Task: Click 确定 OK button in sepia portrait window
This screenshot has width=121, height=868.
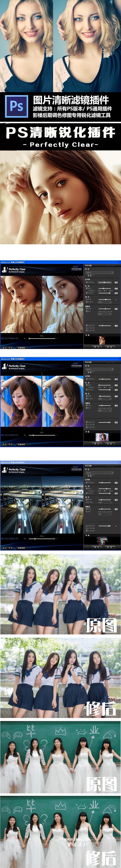Action: click(x=97, y=347)
